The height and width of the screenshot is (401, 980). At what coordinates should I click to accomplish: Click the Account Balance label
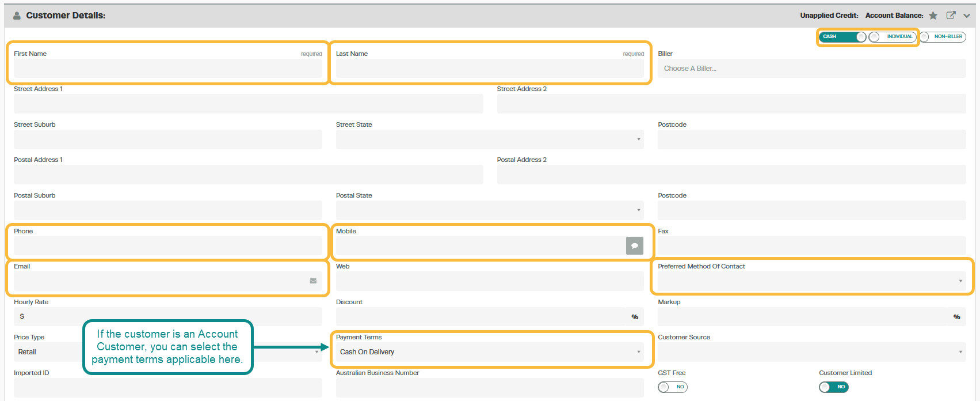pos(894,16)
